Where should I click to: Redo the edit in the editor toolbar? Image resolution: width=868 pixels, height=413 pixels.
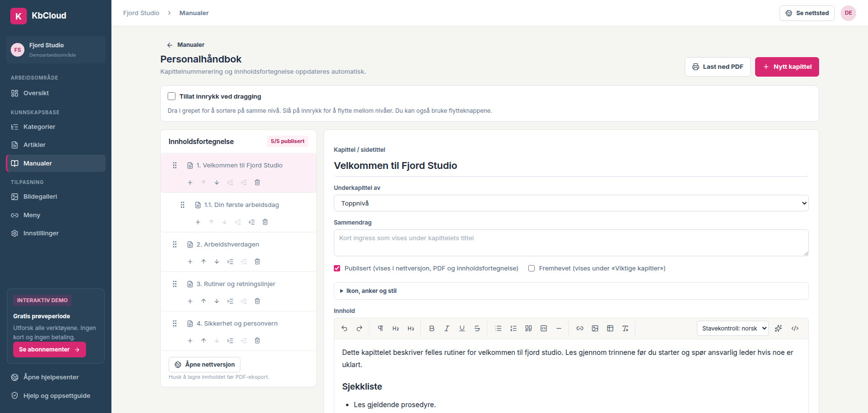point(359,329)
